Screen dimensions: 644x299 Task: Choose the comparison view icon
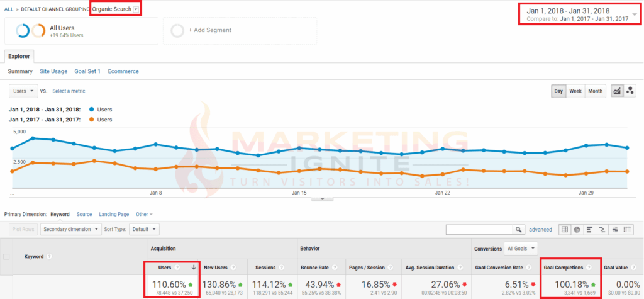[603, 230]
